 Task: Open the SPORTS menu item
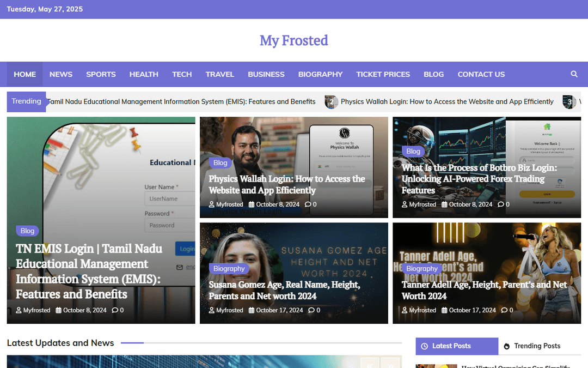(x=101, y=74)
